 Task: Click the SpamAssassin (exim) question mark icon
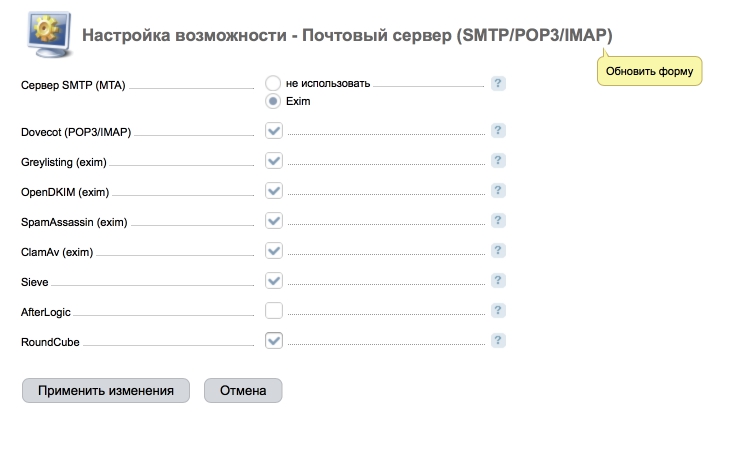pos(498,221)
